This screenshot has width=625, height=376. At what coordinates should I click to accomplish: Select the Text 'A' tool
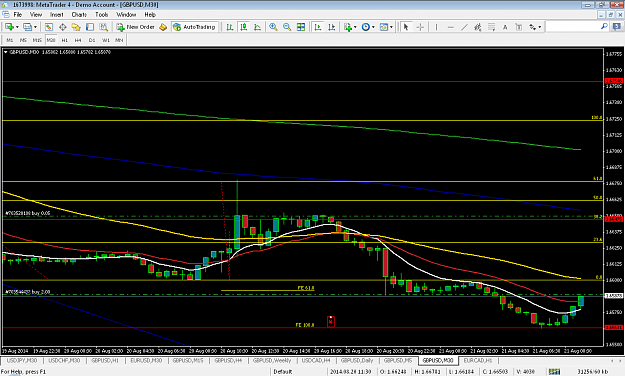(505, 27)
